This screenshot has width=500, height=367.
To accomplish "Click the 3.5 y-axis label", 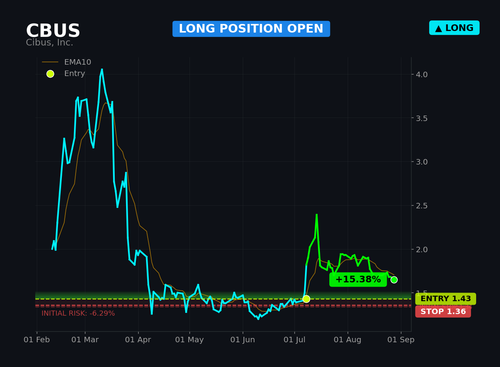I will (x=422, y=118).
